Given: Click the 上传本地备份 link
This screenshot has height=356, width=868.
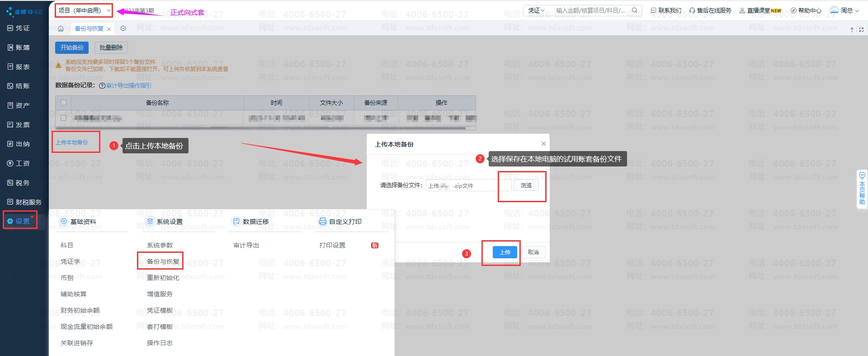Looking at the screenshot, I should pyautogui.click(x=72, y=142).
